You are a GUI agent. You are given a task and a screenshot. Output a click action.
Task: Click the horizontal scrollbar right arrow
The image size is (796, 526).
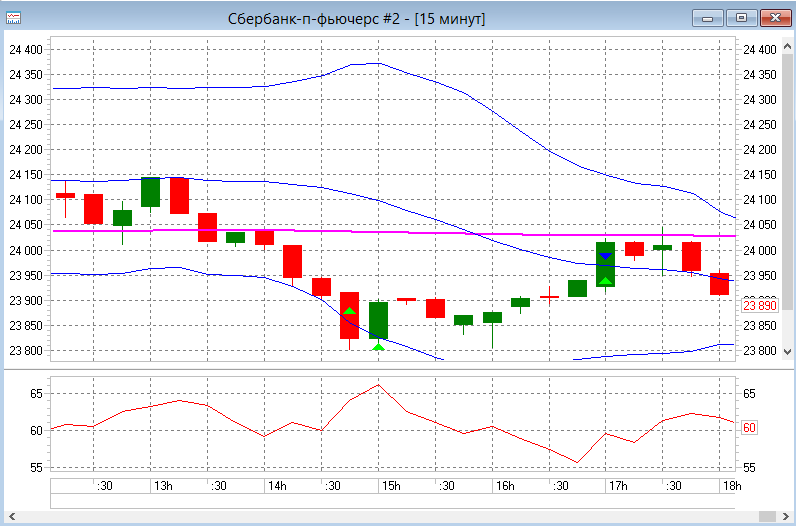tap(786, 517)
